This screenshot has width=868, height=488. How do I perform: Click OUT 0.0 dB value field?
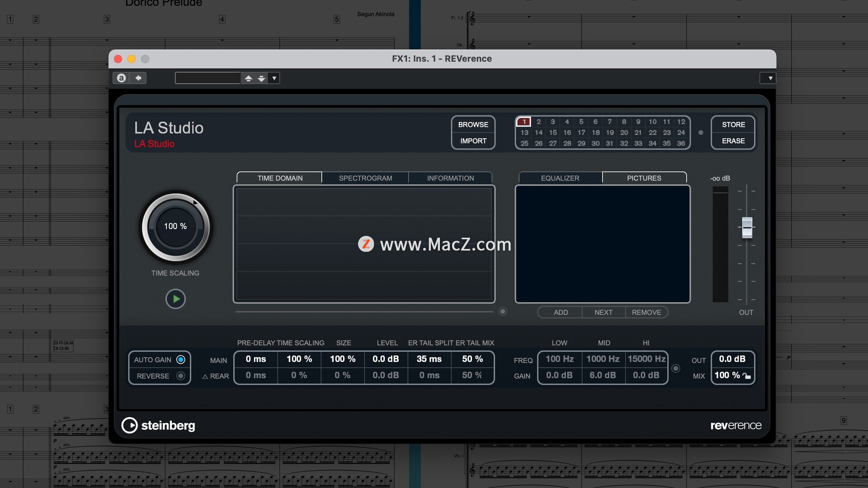pyautogui.click(x=732, y=359)
